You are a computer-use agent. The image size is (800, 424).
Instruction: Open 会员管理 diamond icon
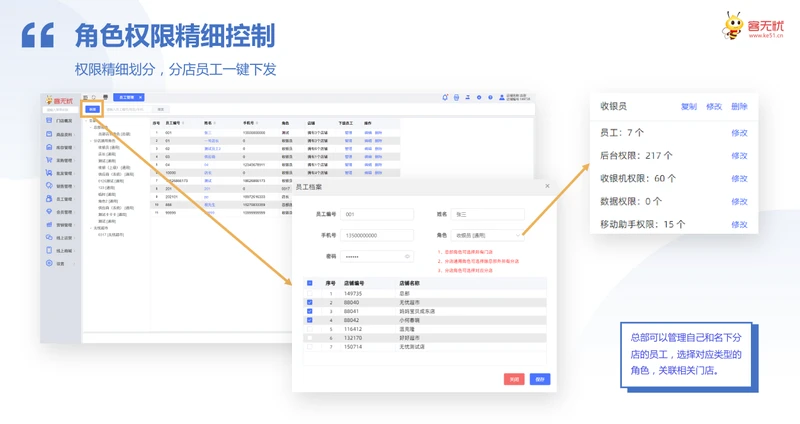pos(49,212)
